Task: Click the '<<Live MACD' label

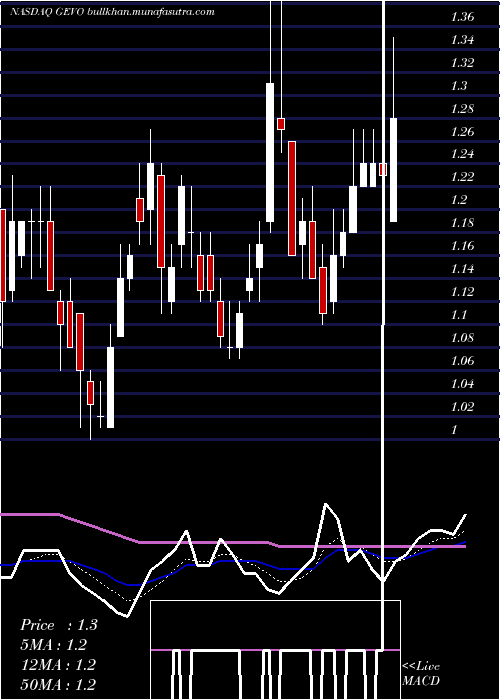Action: pos(421,674)
